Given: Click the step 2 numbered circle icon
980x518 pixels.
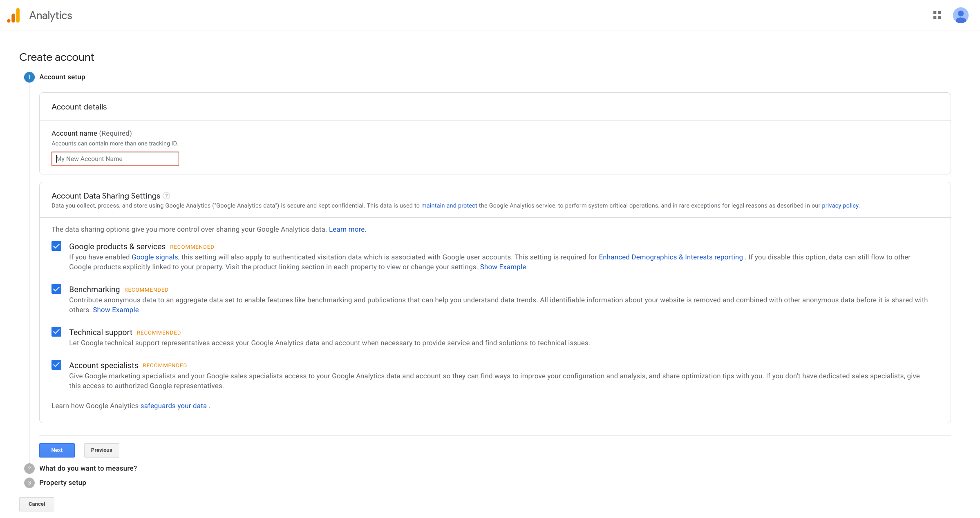Looking at the screenshot, I should coord(29,468).
